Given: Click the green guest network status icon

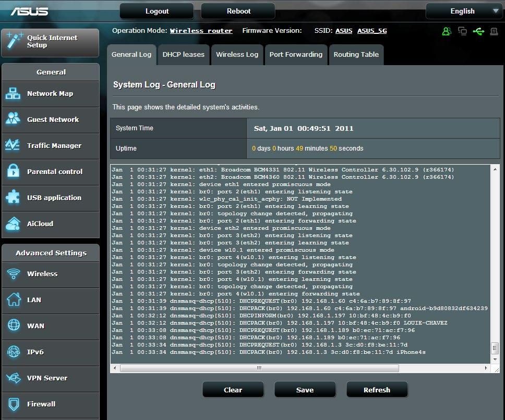Looking at the screenshot, I should pyautogui.click(x=447, y=31).
